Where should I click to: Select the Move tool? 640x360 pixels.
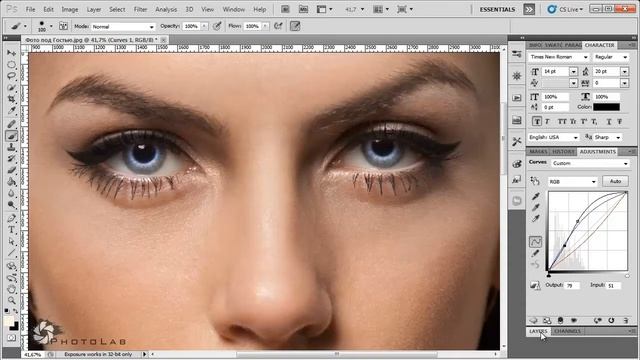[11, 53]
